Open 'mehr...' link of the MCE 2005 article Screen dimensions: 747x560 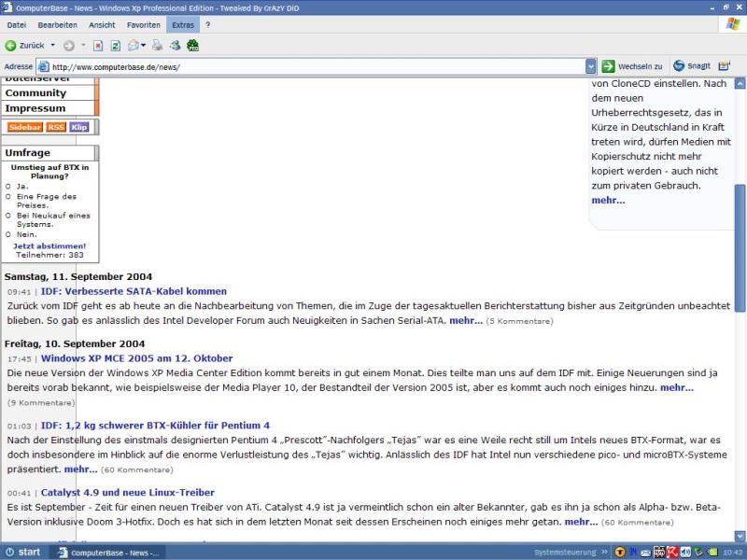676,387
